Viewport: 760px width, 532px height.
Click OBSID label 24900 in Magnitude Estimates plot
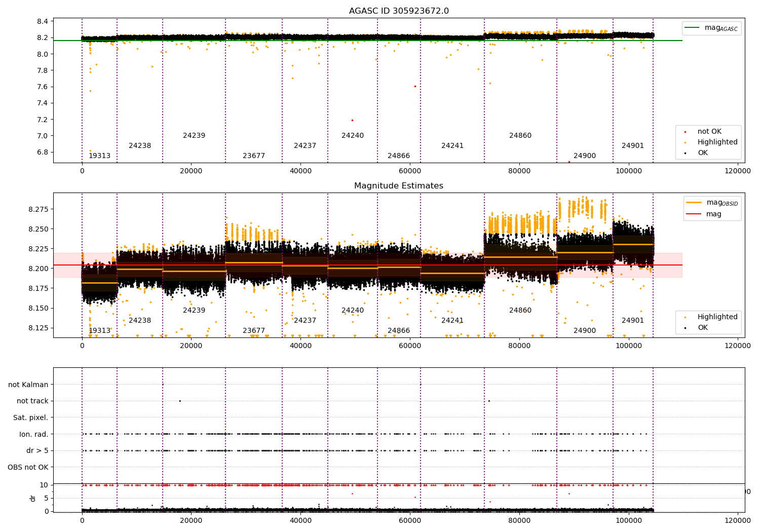point(585,331)
